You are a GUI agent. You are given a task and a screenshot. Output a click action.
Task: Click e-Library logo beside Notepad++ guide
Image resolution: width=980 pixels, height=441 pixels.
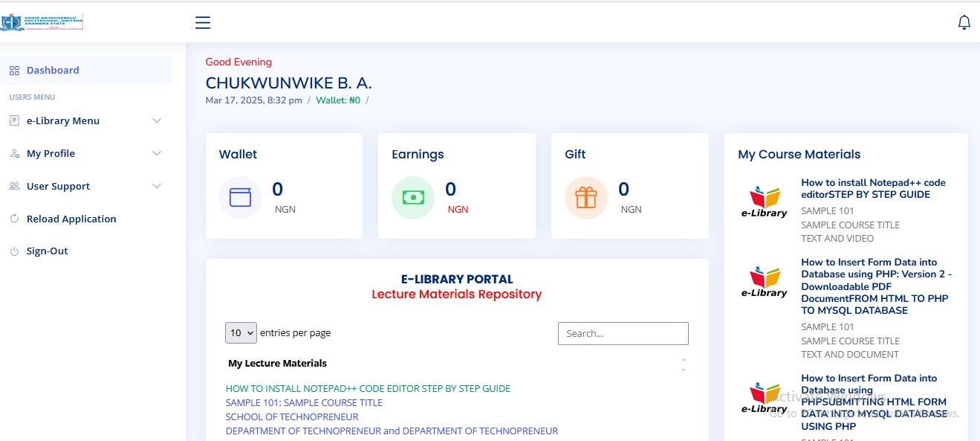pyautogui.click(x=764, y=202)
